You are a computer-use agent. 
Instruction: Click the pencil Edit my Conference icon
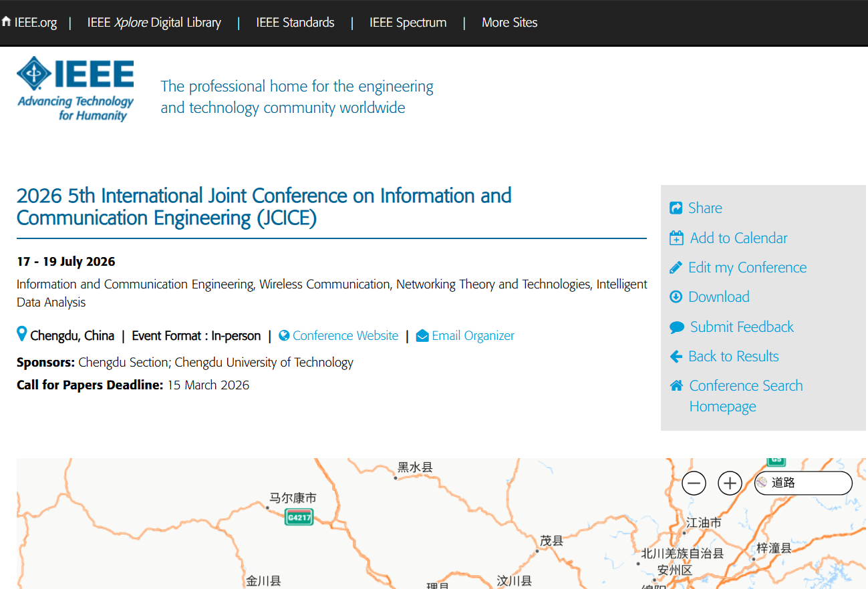click(676, 268)
